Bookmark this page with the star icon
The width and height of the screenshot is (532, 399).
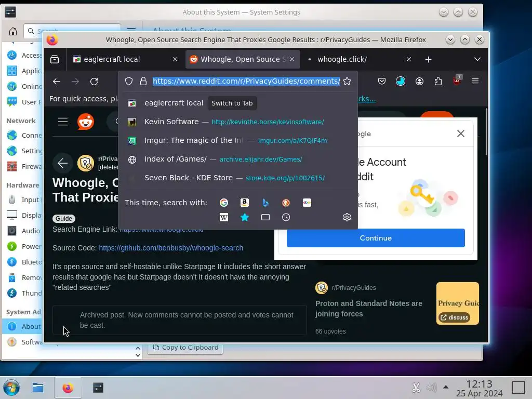click(x=347, y=81)
